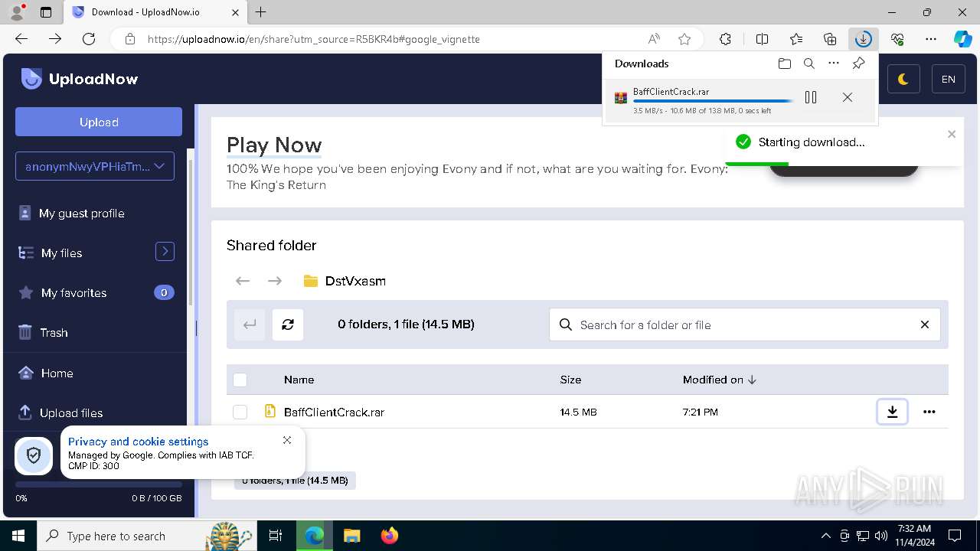Open Tab actions menu icon
This screenshot has height=551, width=980.
45,12
